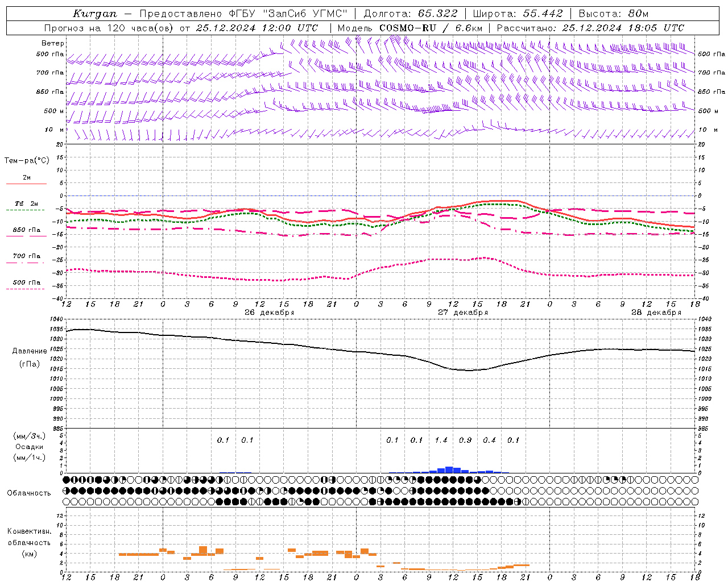Click the Долгота: 65.322 value
728x582 pixels.
coord(411,14)
